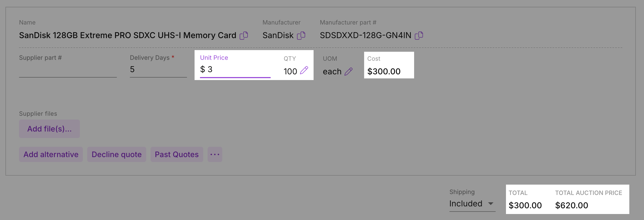Click the Delivery Days field
The image size is (644, 220).
[x=158, y=69]
